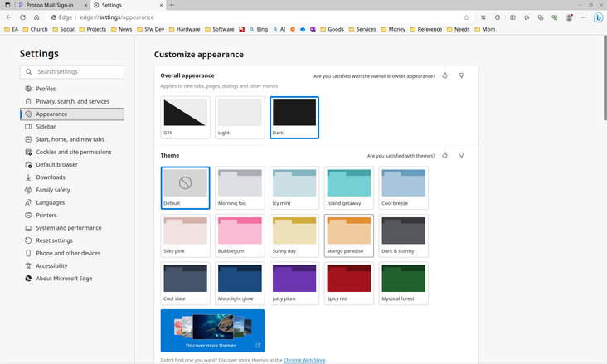The image size is (607, 364).
Task: Click the browser back arrow
Action: point(8,17)
